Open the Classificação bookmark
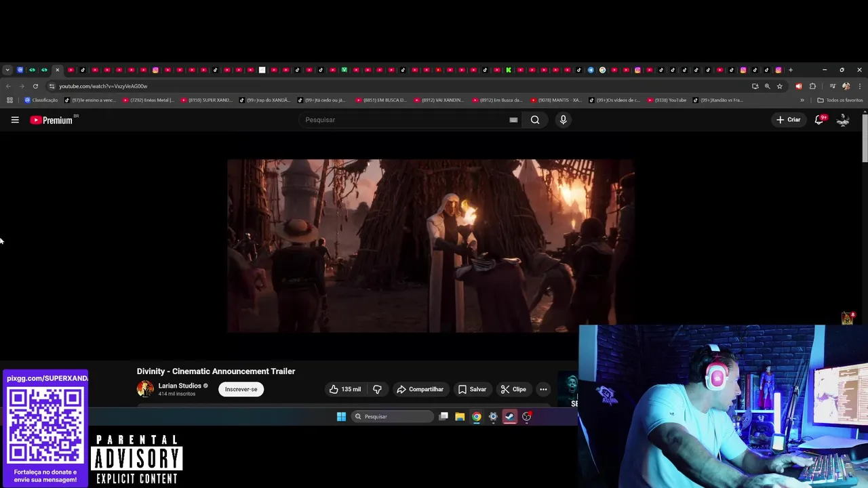 pos(41,100)
